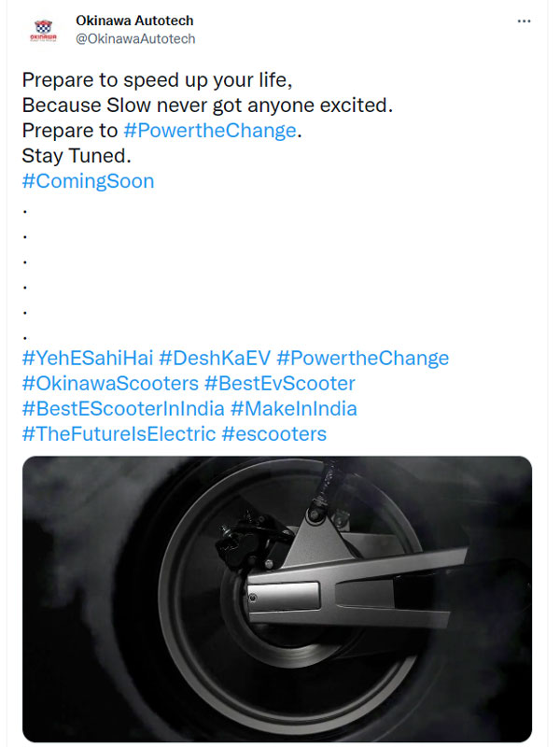Open the #MakeInIndia hashtag

tap(294, 409)
